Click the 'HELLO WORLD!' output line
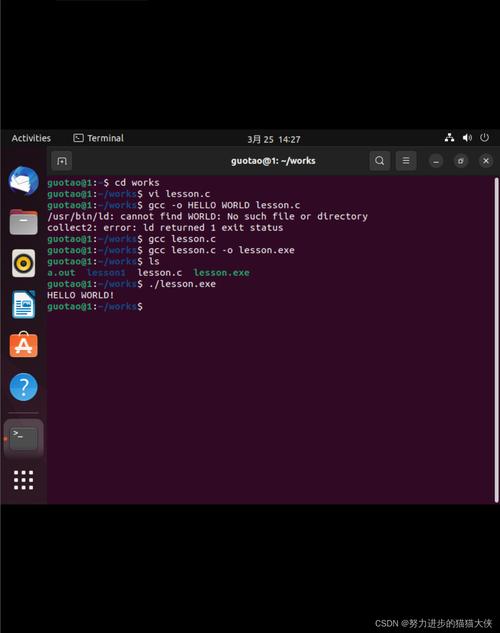500x633 pixels. pos(80,296)
